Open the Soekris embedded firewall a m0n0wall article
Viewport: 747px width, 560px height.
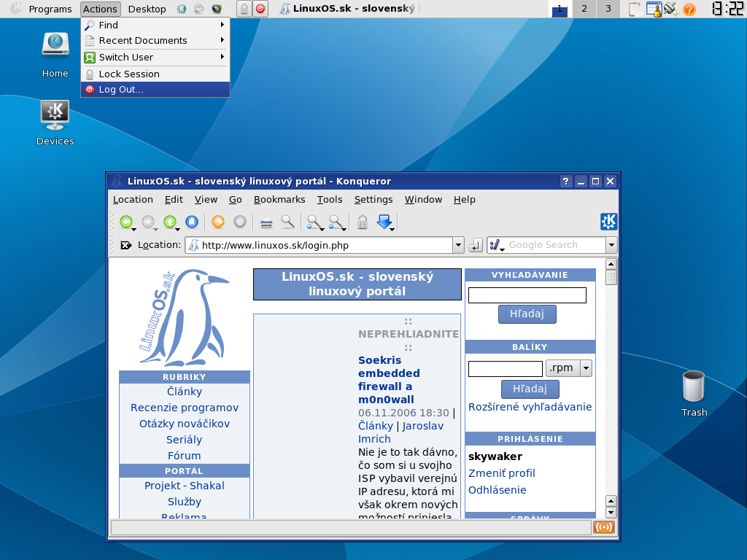389,380
